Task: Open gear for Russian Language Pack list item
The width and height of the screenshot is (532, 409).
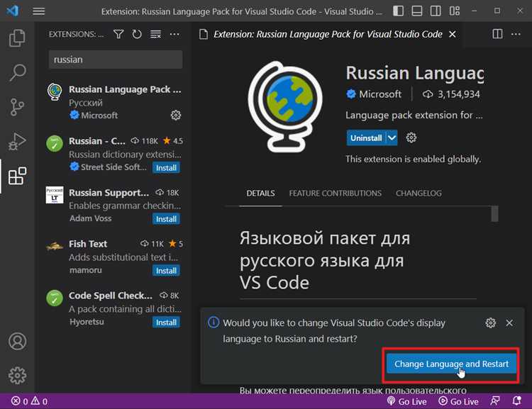Action: coord(175,116)
